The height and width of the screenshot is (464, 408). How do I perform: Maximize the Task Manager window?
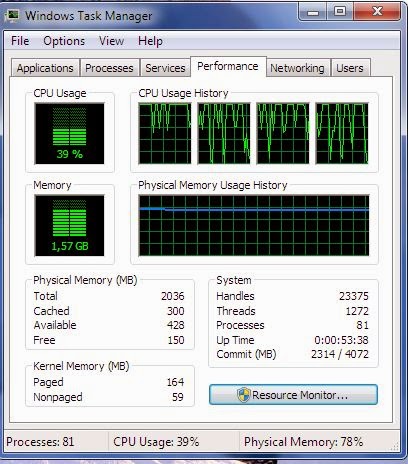pyautogui.click(x=340, y=12)
